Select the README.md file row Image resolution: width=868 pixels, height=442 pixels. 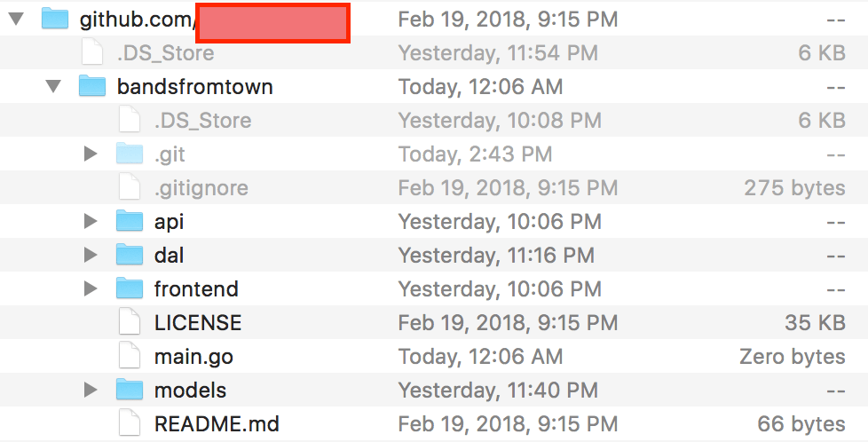434,423
